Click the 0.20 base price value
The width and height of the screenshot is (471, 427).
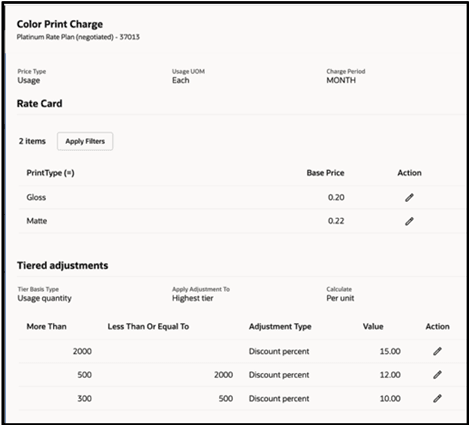pyautogui.click(x=336, y=197)
